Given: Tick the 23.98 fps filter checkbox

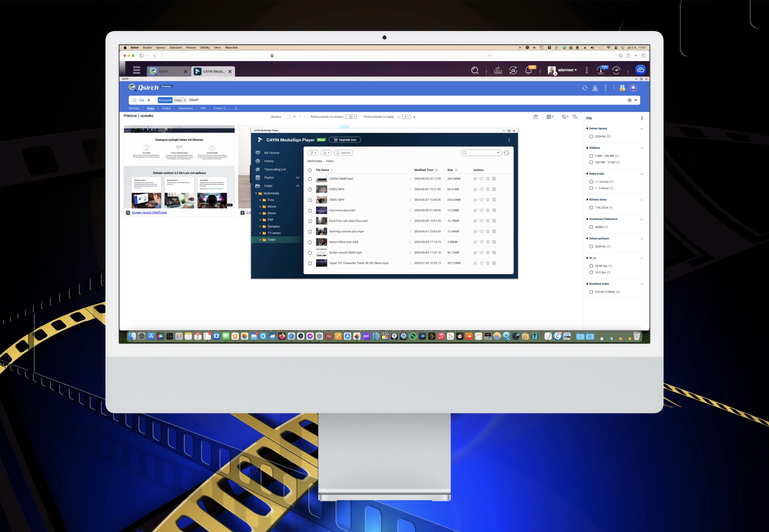Looking at the screenshot, I should click(x=591, y=266).
